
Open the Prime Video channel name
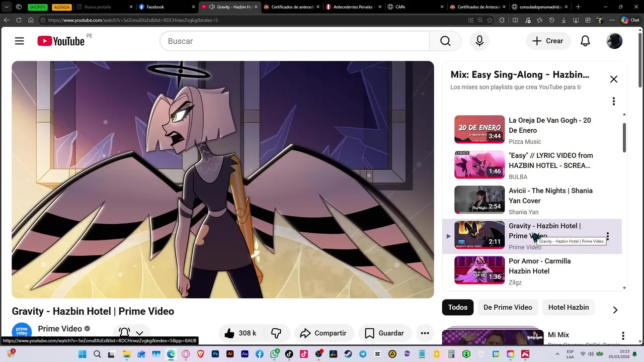(60, 329)
